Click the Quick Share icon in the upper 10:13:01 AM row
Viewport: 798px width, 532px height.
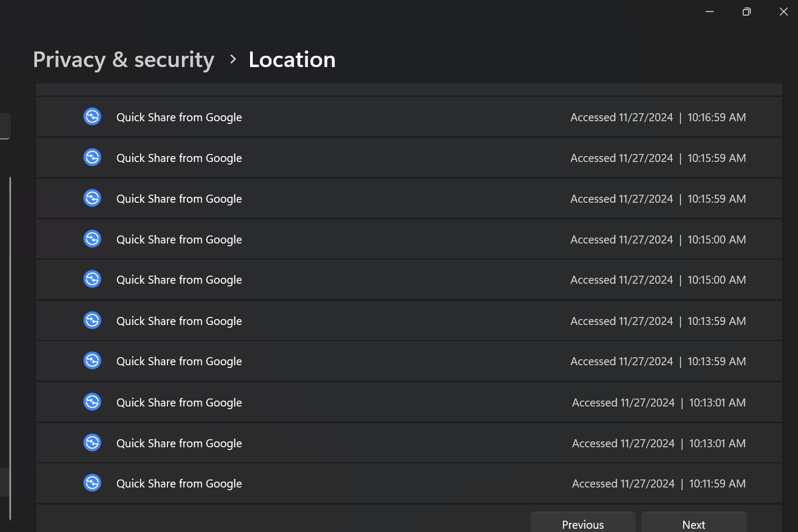pos(92,402)
